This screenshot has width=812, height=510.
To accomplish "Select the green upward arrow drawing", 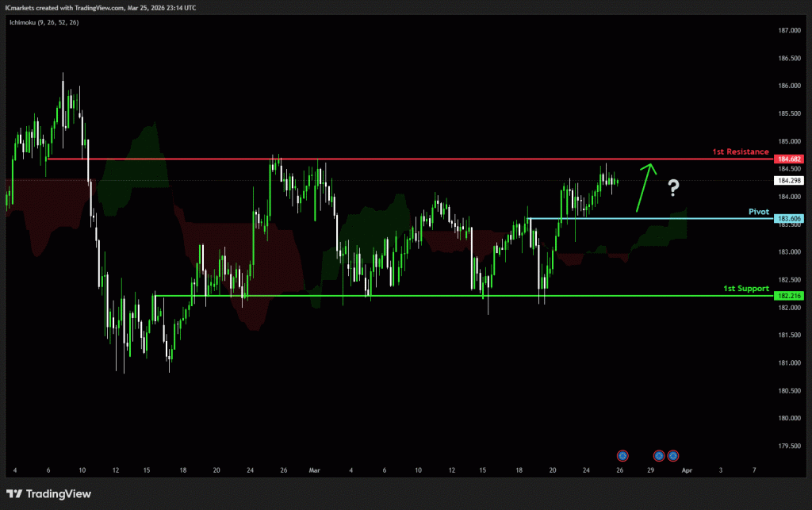I will pyautogui.click(x=646, y=182).
